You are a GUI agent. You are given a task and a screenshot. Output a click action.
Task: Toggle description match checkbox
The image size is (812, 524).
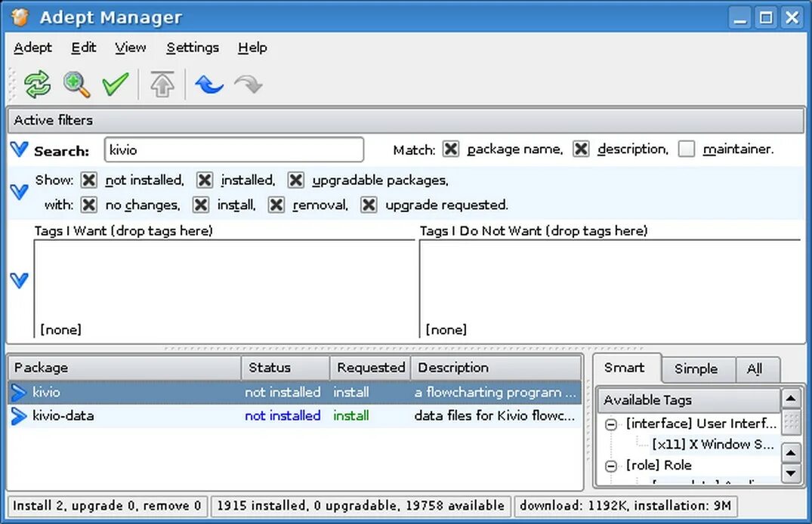pyautogui.click(x=581, y=149)
